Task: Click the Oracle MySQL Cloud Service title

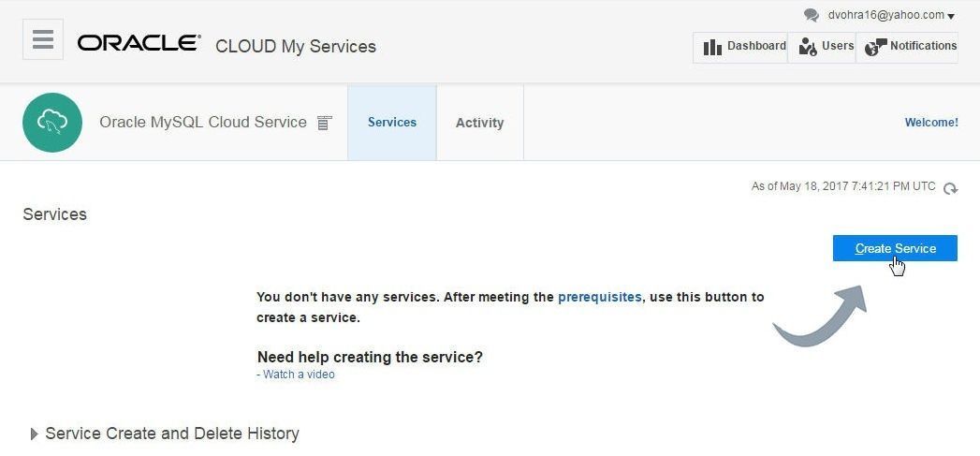Action: pyautogui.click(x=203, y=122)
